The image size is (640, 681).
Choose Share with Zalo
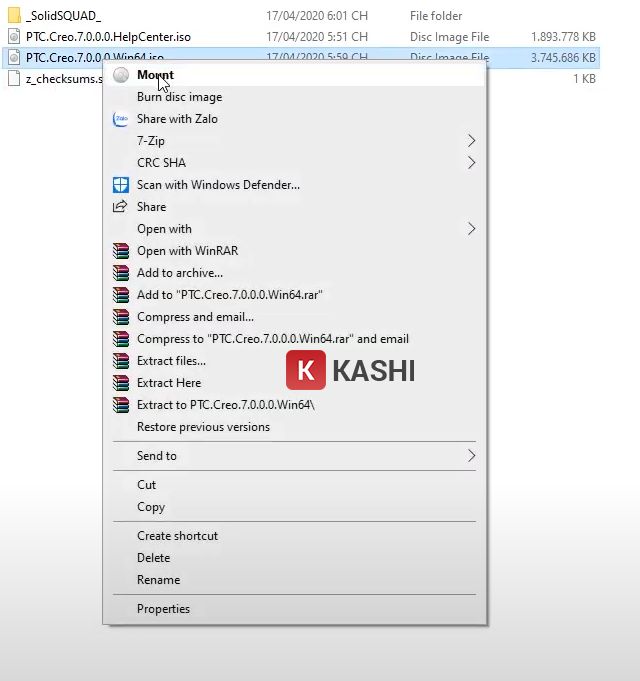294,119
